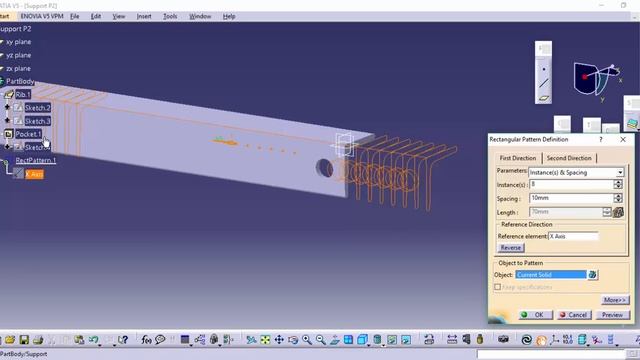The height and width of the screenshot is (360, 640).
Task: Click the Preview button
Action: (x=612, y=315)
